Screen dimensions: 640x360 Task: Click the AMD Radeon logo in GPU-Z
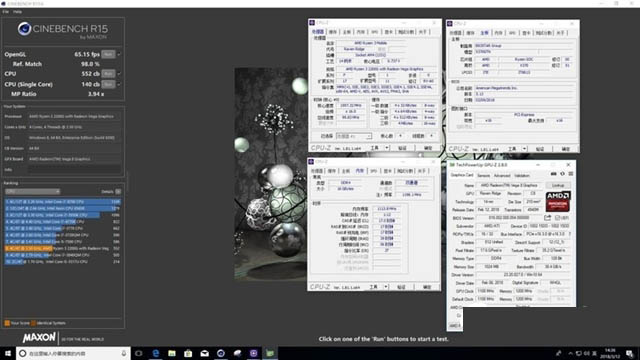click(x=558, y=202)
